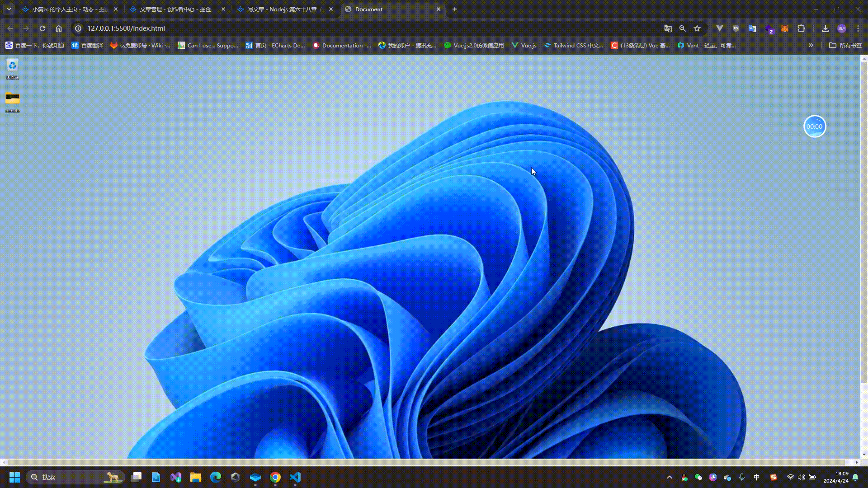This screenshot has width=868, height=488.
Task: Select the Document tab
Action: click(x=393, y=9)
